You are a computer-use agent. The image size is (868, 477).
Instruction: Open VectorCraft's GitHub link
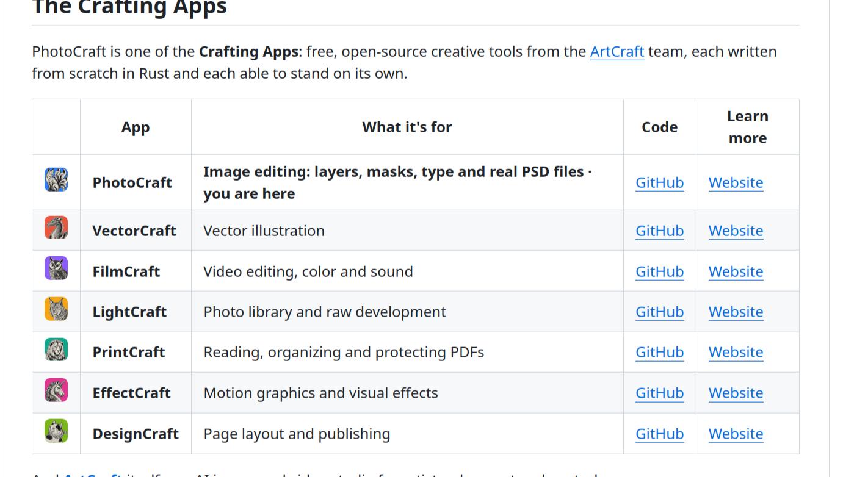tap(659, 231)
